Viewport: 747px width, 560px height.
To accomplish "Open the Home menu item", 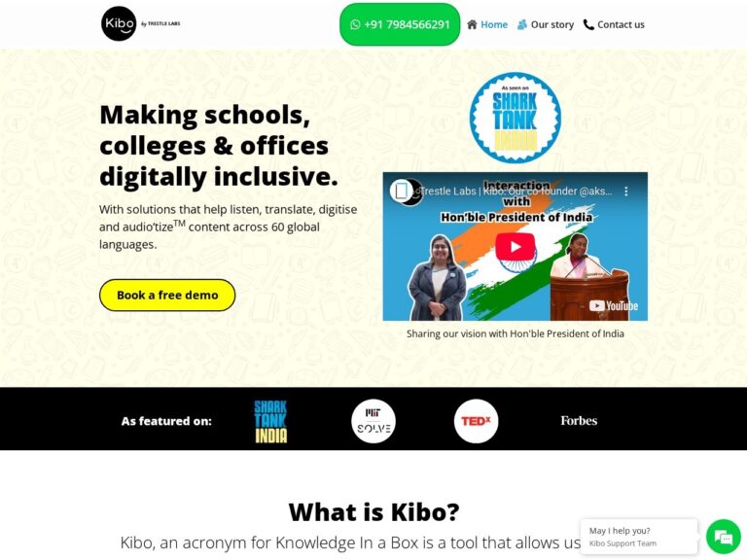I will [493, 24].
